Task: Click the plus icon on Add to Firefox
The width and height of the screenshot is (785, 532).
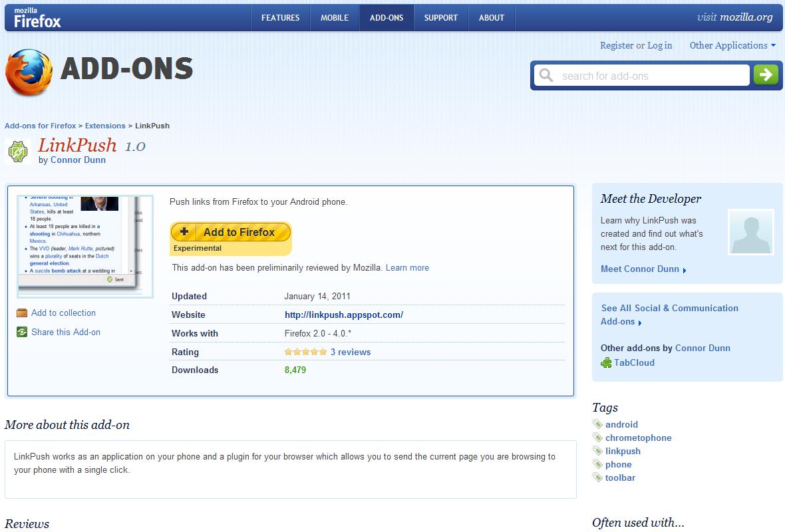Action: click(184, 231)
